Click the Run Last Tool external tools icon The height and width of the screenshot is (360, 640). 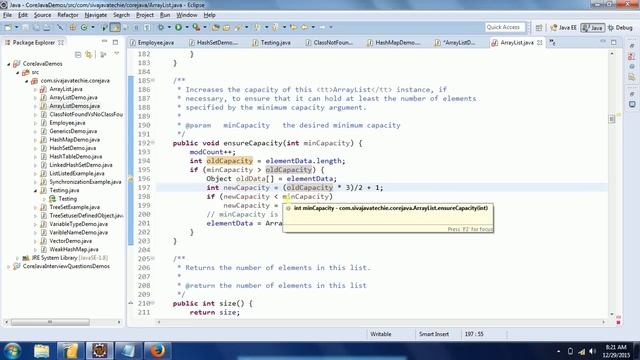(x=196, y=27)
